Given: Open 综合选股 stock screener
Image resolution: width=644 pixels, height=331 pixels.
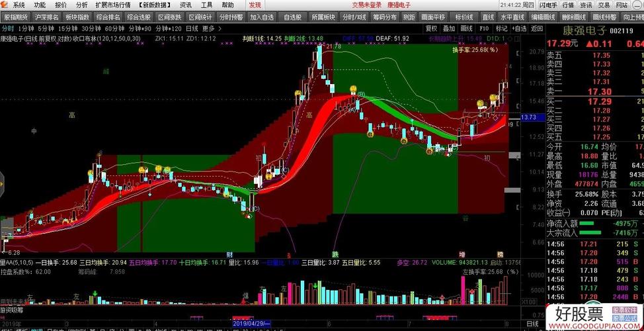Looking at the screenshot, I should (139, 17).
